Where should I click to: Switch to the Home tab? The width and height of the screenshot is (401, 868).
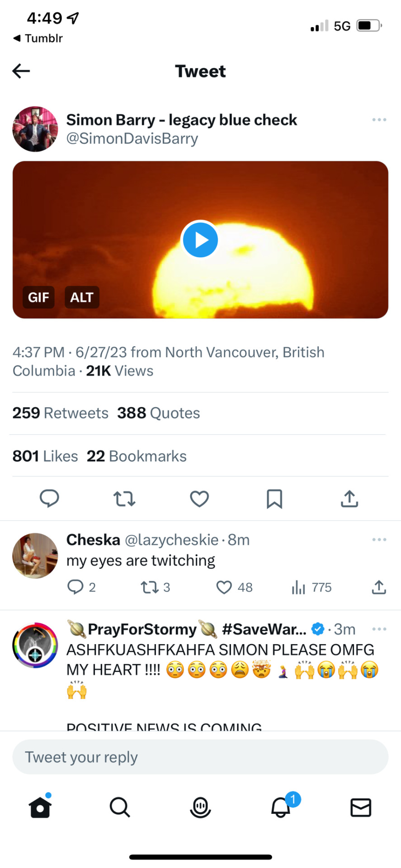click(40, 807)
